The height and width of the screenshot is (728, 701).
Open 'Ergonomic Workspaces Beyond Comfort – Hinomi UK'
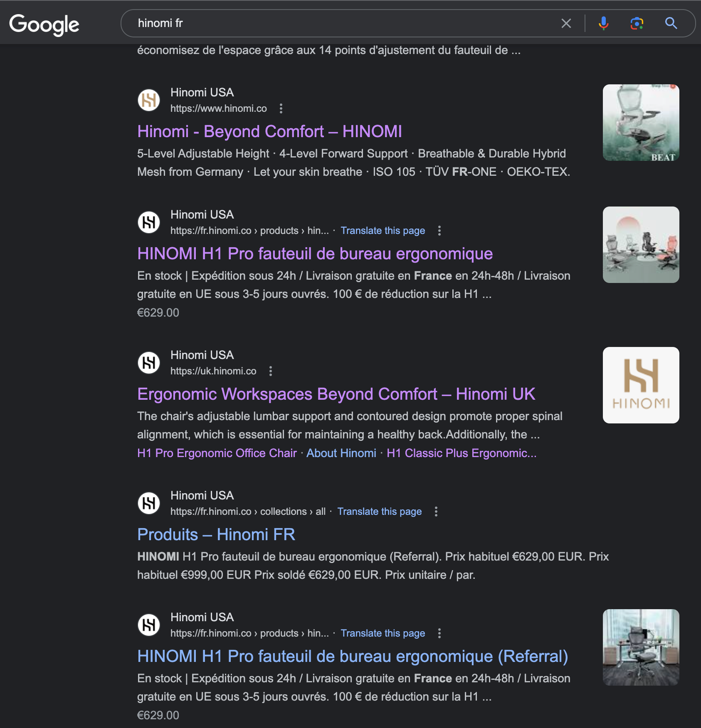(x=336, y=394)
